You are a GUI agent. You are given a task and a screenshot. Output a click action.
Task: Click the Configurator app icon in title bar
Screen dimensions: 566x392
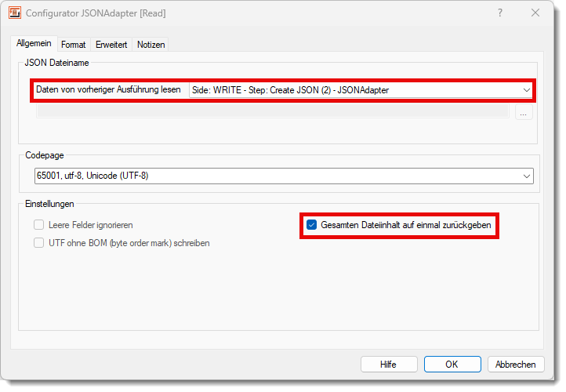15,13
